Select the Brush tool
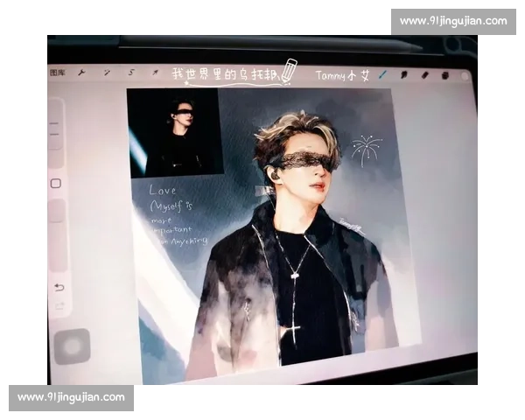 pyautogui.click(x=382, y=75)
